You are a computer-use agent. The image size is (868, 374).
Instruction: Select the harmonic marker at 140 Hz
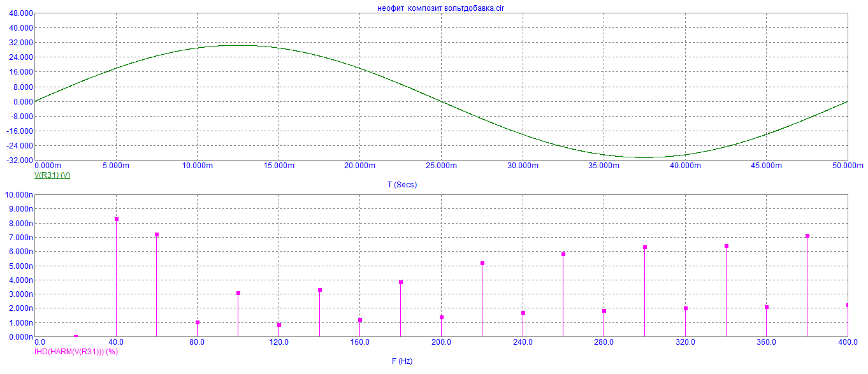tap(320, 290)
